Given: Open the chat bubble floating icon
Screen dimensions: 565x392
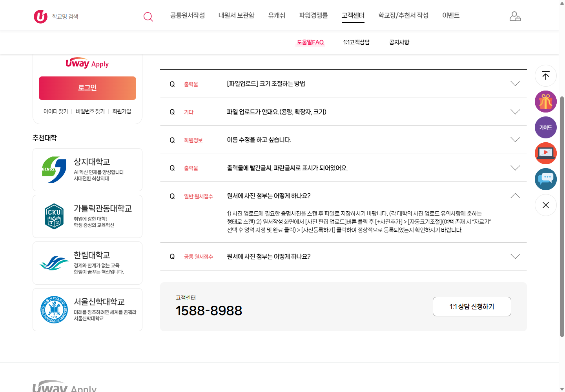Looking at the screenshot, I should [546, 179].
